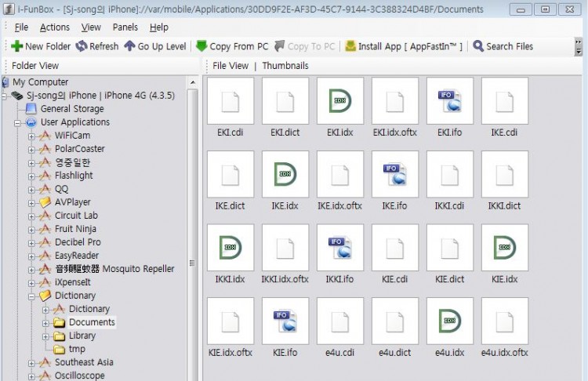Expand the Library folder node
588x381 pixels.
click(45, 336)
